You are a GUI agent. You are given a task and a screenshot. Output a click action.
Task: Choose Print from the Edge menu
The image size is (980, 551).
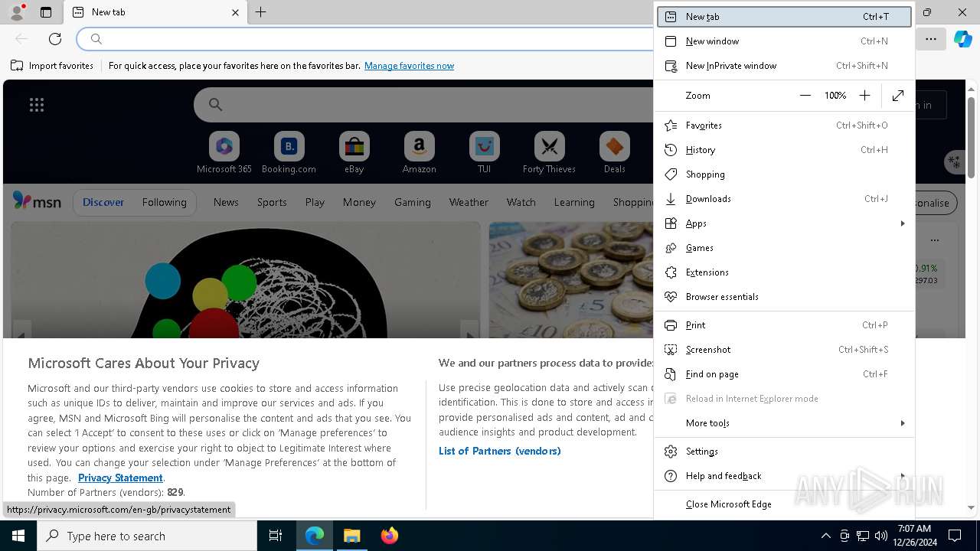coord(785,325)
